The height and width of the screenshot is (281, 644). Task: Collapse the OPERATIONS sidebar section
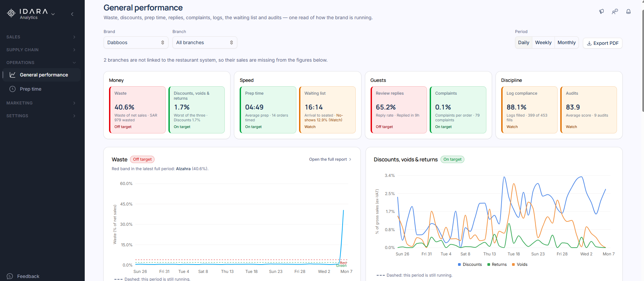tap(41, 63)
